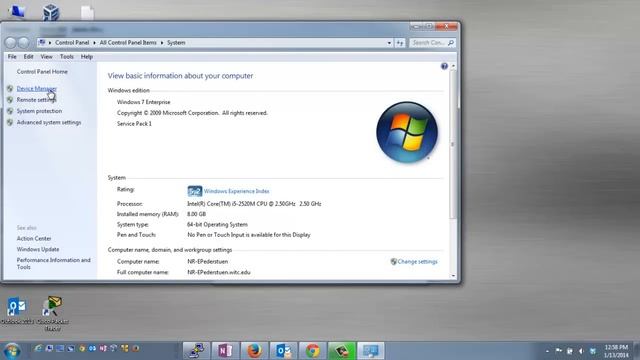This screenshot has width=640, height=360.
Task: Click the volume speaker tray icon
Action: pos(581,351)
